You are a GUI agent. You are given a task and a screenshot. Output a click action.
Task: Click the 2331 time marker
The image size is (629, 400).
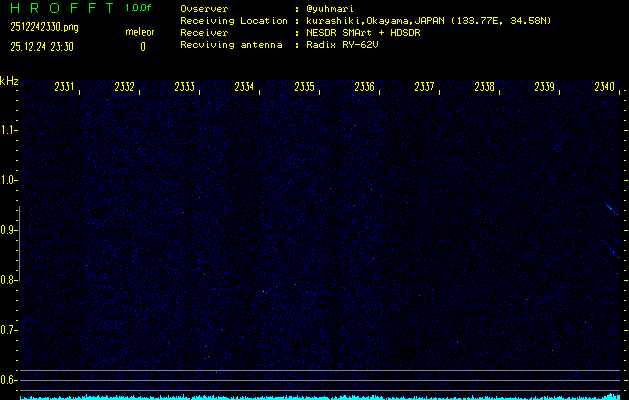click(64, 87)
